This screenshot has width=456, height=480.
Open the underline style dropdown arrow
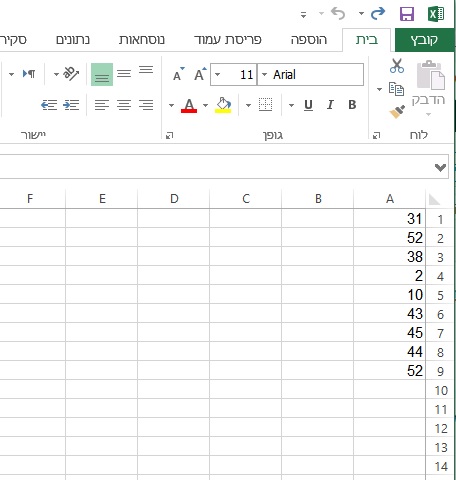tap(291, 105)
